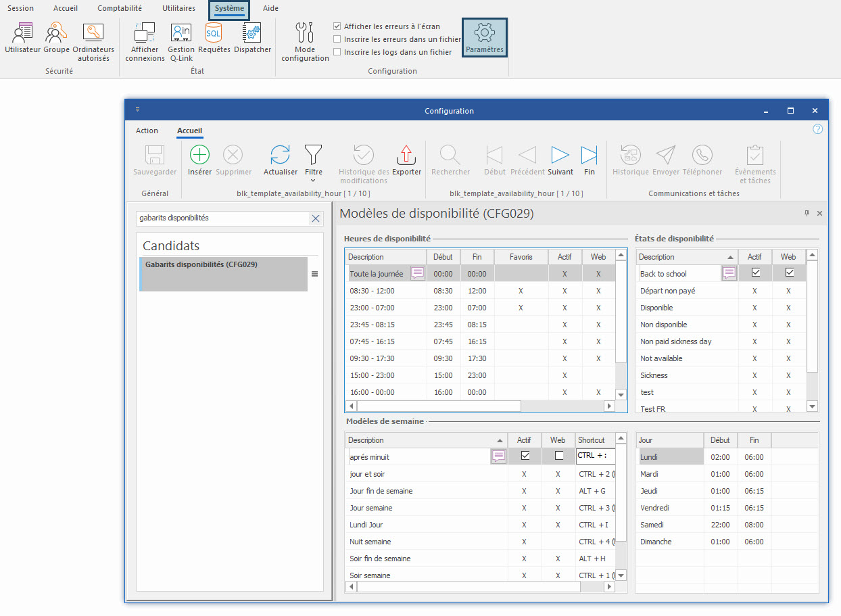This screenshot has height=616, width=841.
Task: Click the Insérer green plus icon
Action: click(x=199, y=156)
